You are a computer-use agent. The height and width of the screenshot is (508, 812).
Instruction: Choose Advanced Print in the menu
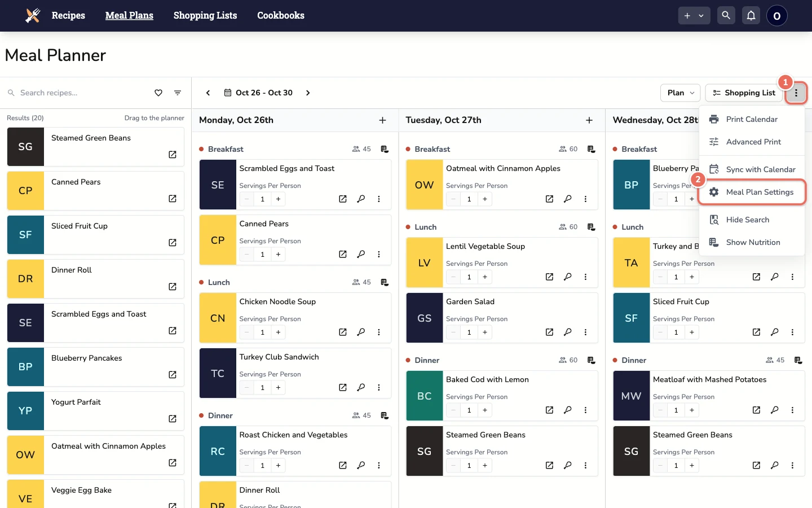[752, 142]
